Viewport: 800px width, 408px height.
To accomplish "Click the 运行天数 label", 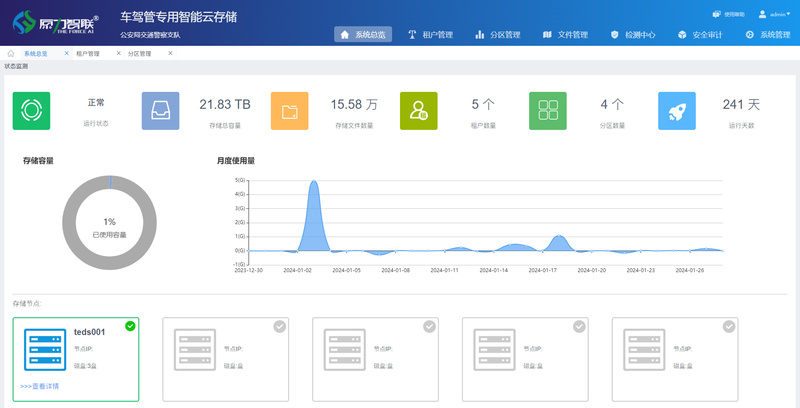I will (x=741, y=125).
